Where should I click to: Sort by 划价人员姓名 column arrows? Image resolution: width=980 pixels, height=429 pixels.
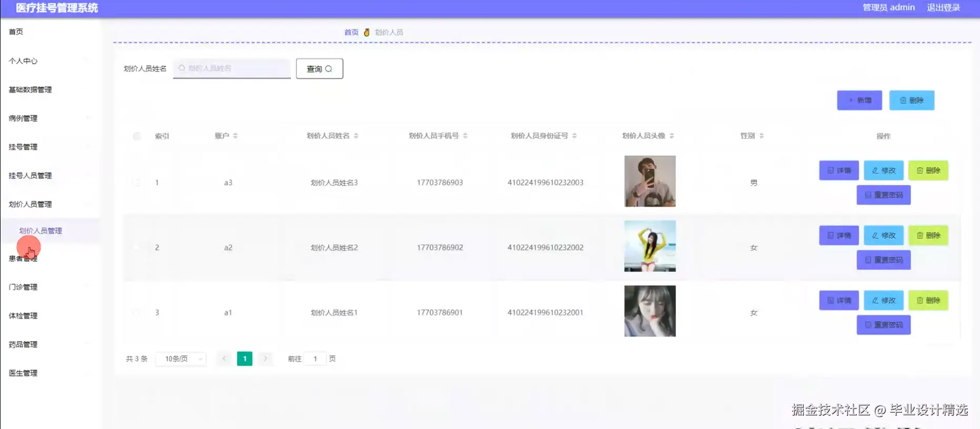[356, 136]
